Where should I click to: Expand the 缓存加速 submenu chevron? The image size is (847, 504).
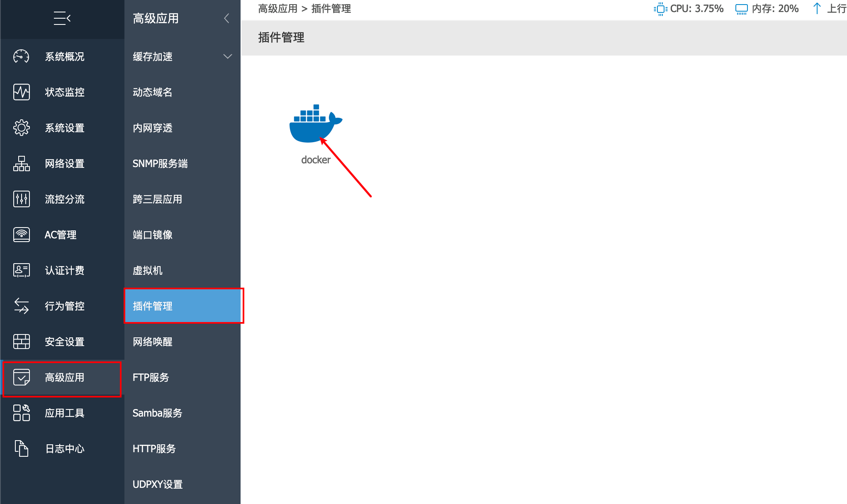coord(227,56)
